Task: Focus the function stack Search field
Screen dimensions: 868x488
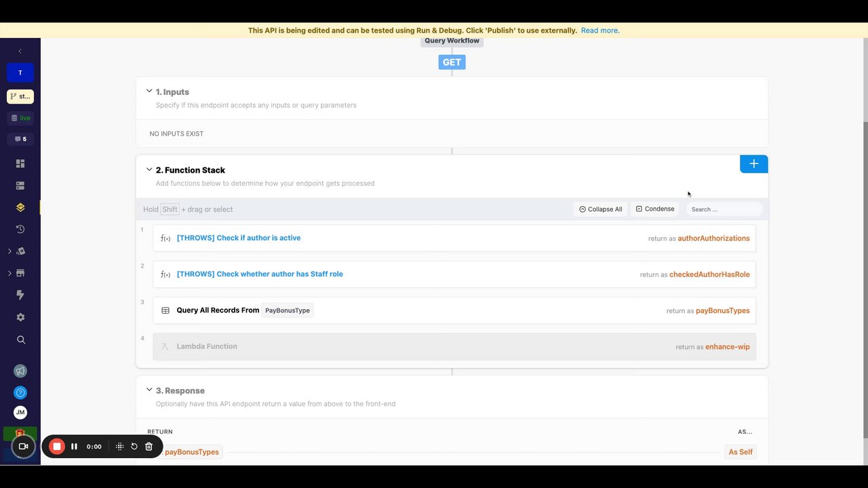Action: pyautogui.click(x=724, y=209)
